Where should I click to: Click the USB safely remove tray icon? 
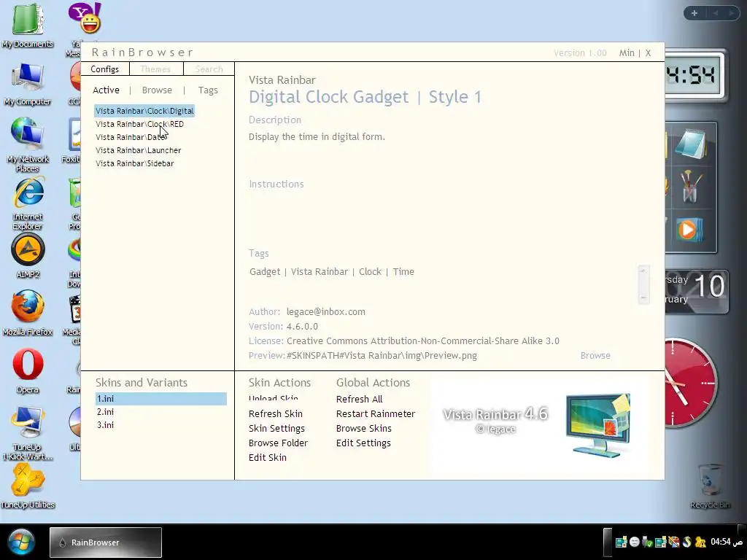pos(647,542)
